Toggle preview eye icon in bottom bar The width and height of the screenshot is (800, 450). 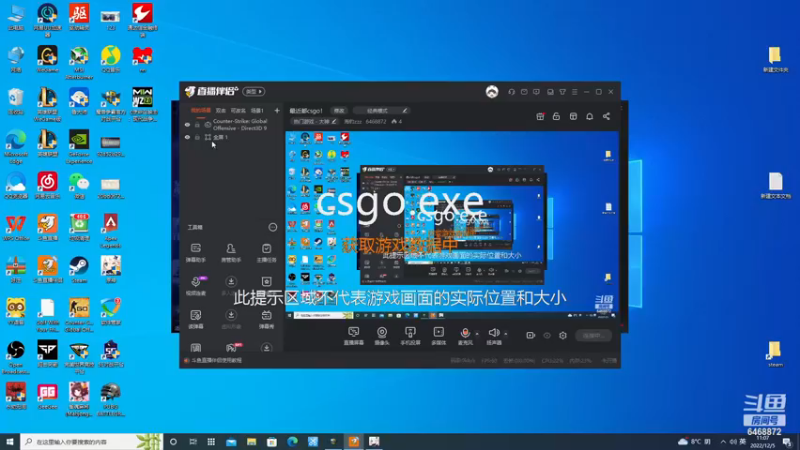pyautogui.click(x=547, y=335)
